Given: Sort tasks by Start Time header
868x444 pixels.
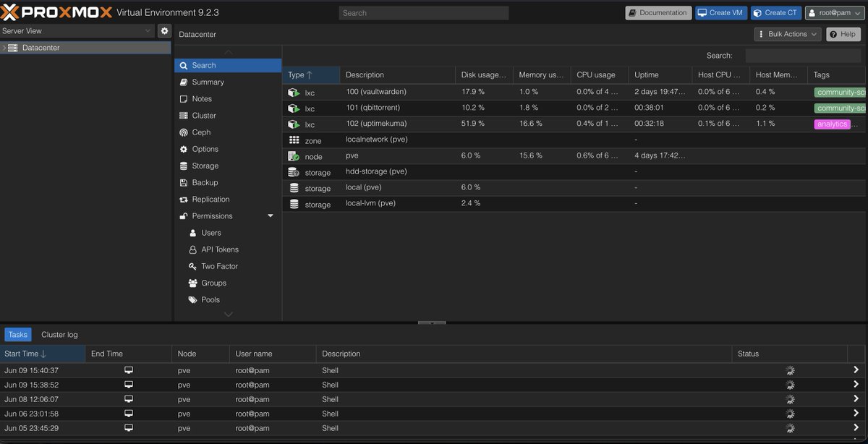Looking at the screenshot, I should (x=43, y=354).
